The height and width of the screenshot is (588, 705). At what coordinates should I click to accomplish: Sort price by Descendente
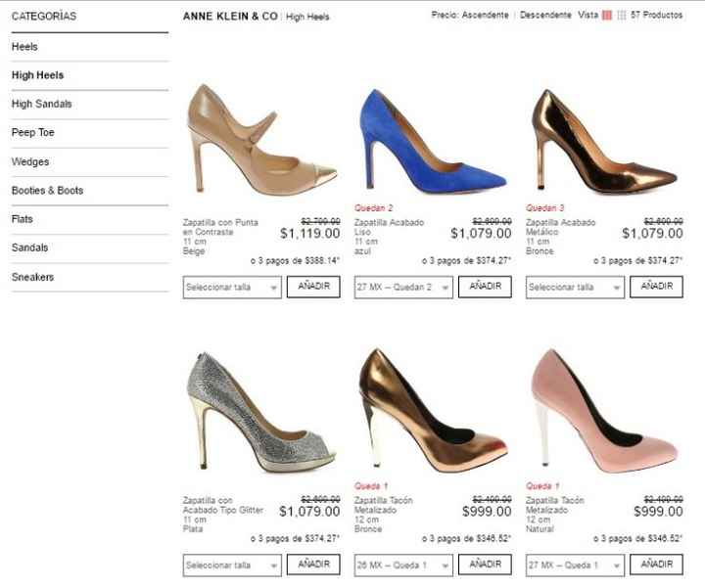pos(545,16)
